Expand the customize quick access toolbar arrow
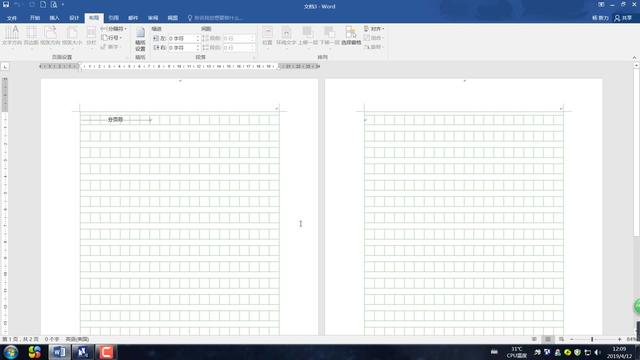640x360 pixels. [63, 5]
